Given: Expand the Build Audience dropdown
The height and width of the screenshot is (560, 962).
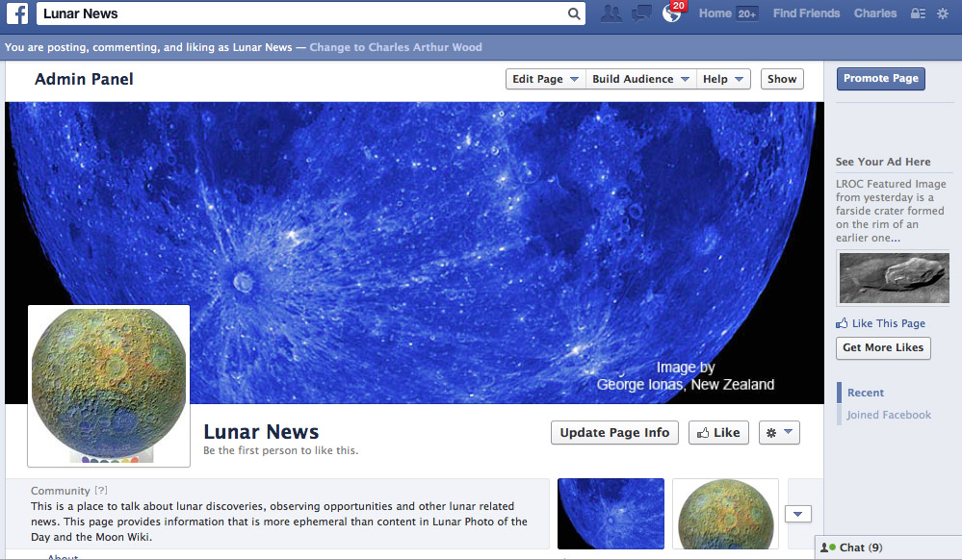Looking at the screenshot, I should [x=640, y=79].
